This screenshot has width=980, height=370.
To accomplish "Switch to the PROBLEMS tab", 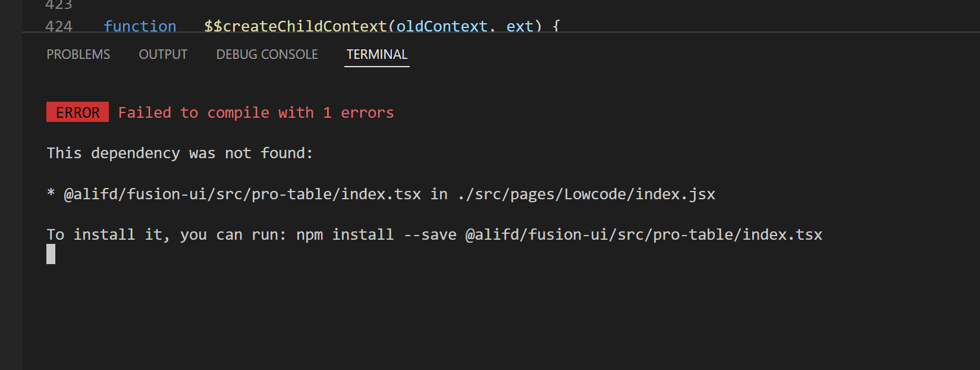I will pos(78,54).
